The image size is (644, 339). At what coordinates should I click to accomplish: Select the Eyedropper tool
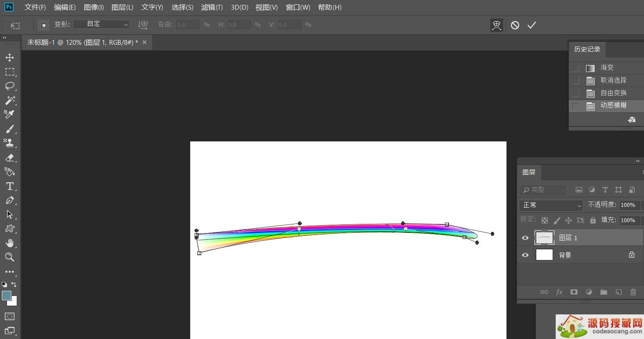click(10, 114)
